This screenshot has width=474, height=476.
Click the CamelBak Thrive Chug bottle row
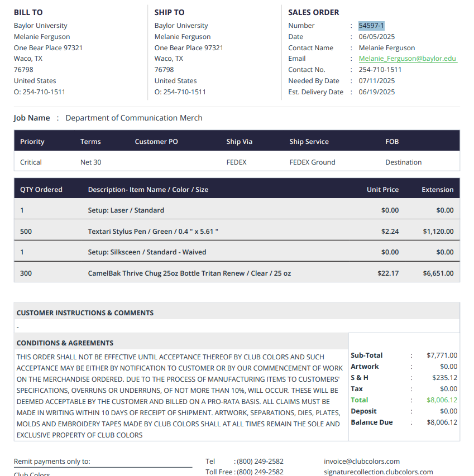[237, 273]
